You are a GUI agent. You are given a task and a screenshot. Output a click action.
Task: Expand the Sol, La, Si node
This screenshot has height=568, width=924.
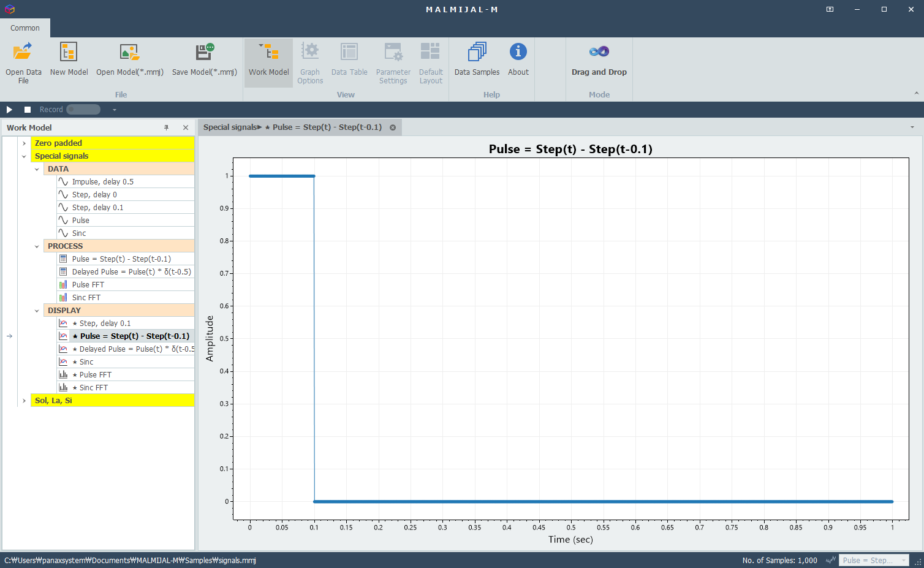[24, 401]
